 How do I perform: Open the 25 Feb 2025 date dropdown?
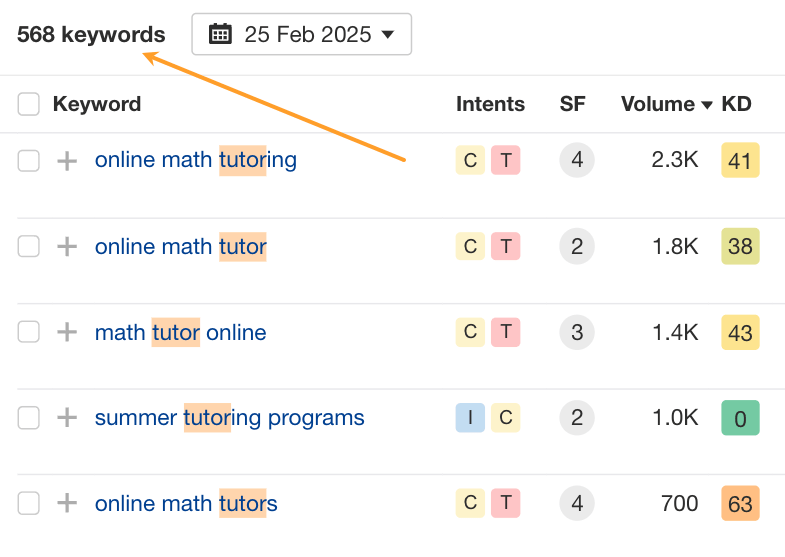302,34
